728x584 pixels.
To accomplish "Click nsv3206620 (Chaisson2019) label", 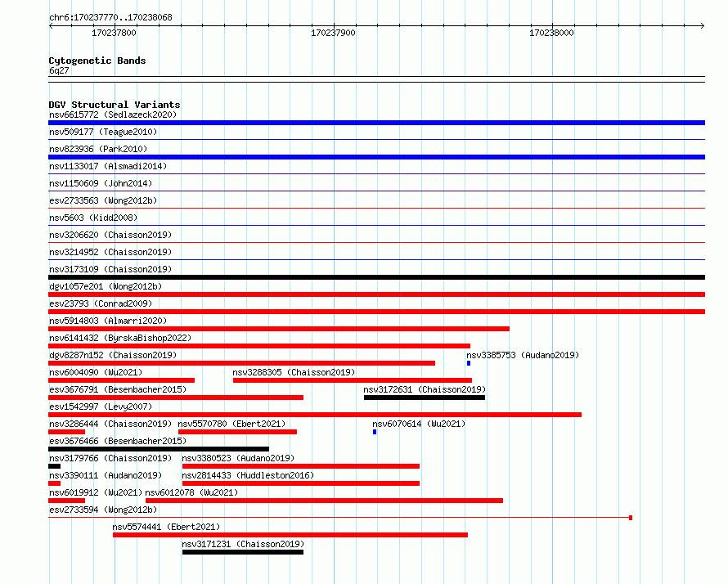I will point(110,235).
